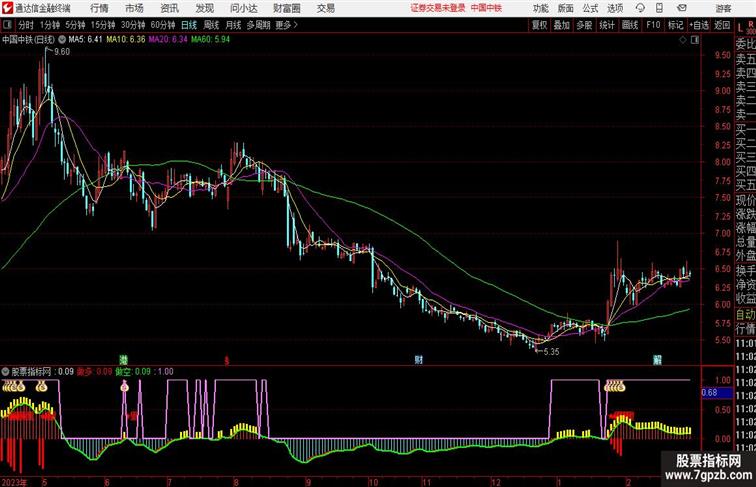Click the MA10: 6.36 label

pyautogui.click(x=126, y=40)
